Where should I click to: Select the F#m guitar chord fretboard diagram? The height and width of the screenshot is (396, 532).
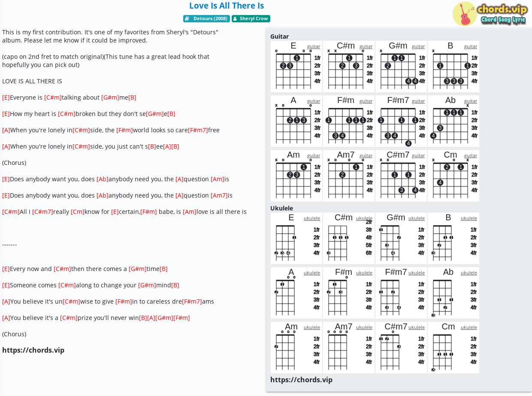pos(349,121)
